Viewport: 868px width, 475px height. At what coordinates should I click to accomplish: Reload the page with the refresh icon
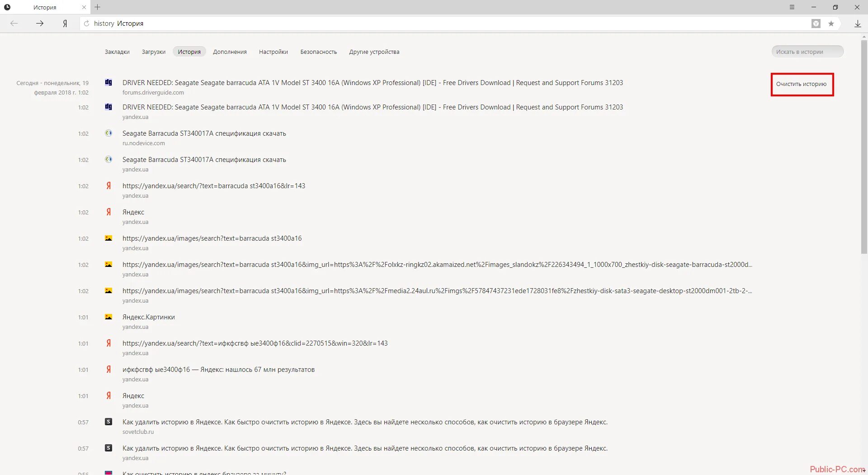tap(86, 24)
